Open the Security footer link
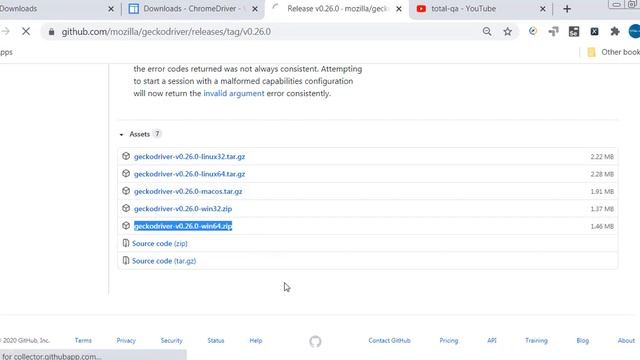Image resolution: width=640 pixels, height=360 pixels. pyautogui.click(x=171, y=340)
